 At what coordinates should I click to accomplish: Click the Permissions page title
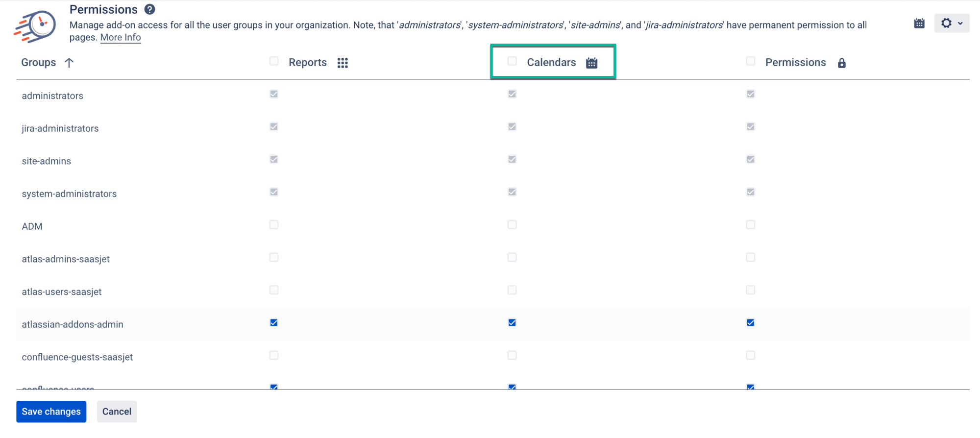click(103, 9)
